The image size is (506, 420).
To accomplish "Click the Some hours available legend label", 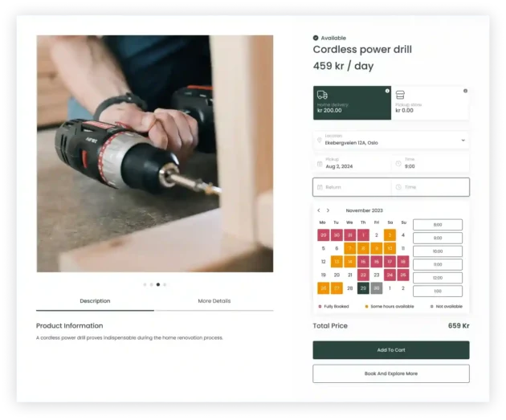I will pyautogui.click(x=392, y=307).
